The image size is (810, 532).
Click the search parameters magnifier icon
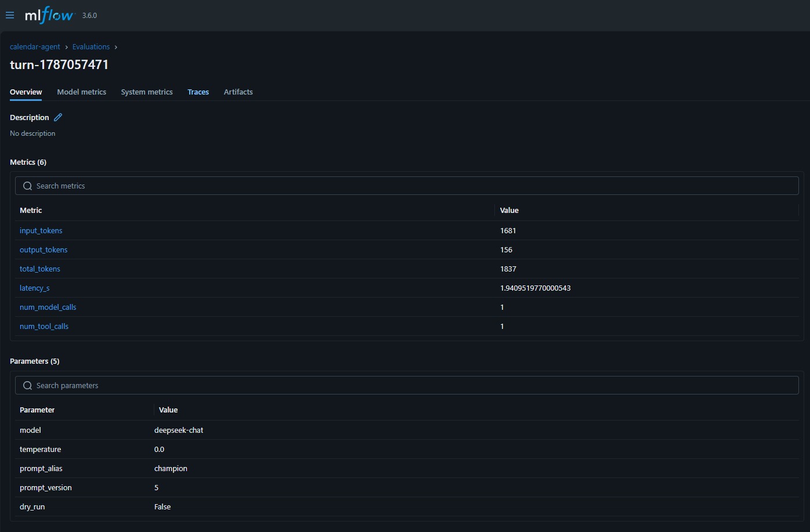point(27,385)
